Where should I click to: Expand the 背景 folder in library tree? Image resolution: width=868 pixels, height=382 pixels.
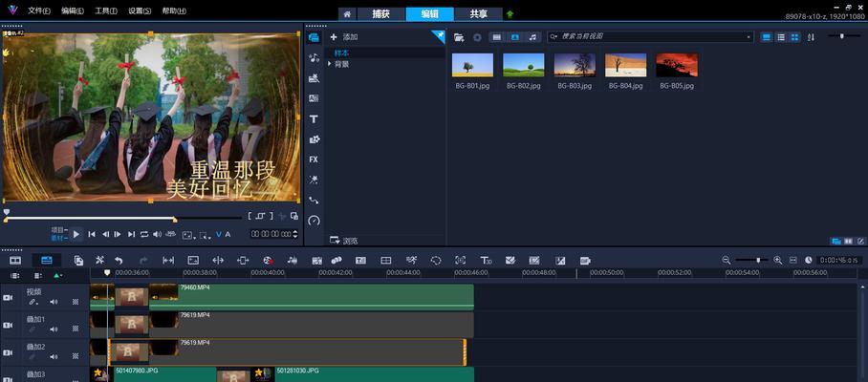pyautogui.click(x=330, y=64)
